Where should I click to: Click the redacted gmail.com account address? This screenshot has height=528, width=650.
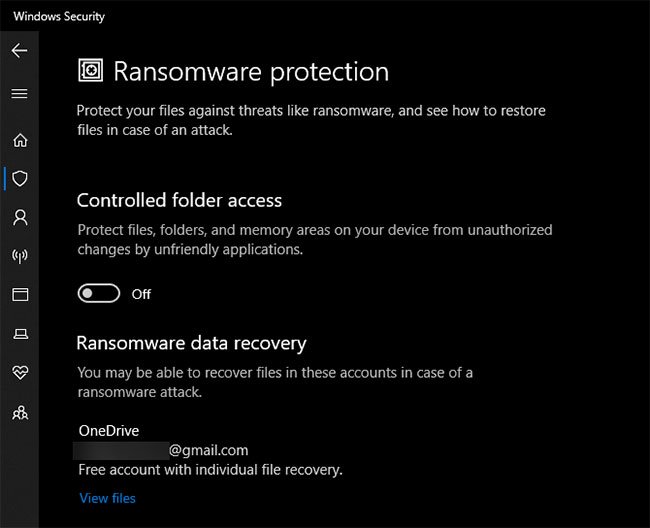click(x=161, y=450)
